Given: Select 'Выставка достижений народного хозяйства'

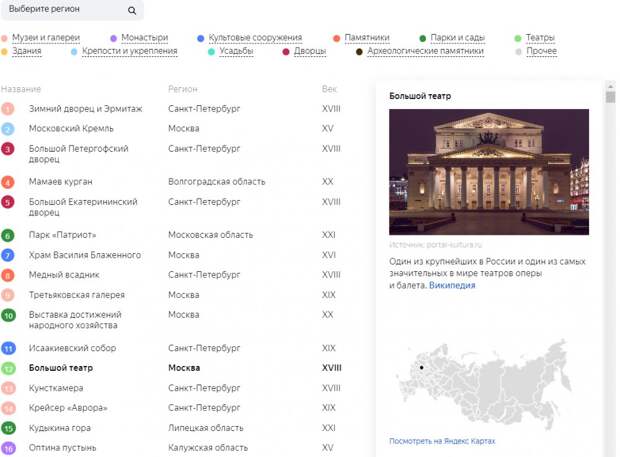Looking at the screenshot, I should tap(75, 320).
